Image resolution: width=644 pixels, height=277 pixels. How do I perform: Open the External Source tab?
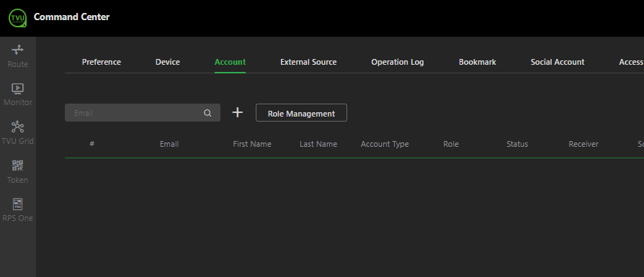coord(308,62)
